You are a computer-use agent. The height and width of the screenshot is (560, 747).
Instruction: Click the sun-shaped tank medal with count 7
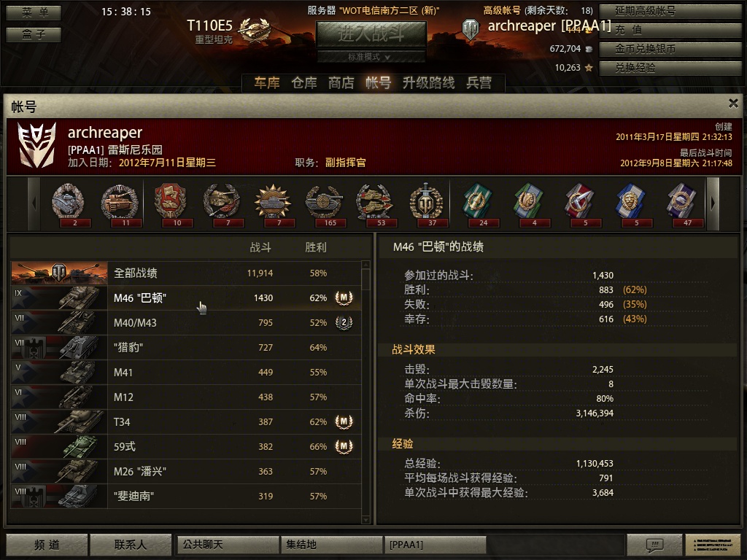click(273, 204)
